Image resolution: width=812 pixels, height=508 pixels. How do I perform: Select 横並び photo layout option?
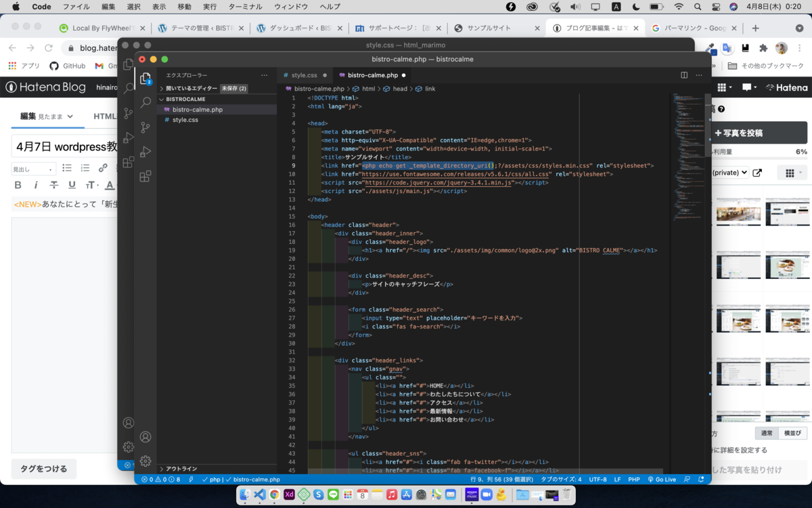pos(792,433)
